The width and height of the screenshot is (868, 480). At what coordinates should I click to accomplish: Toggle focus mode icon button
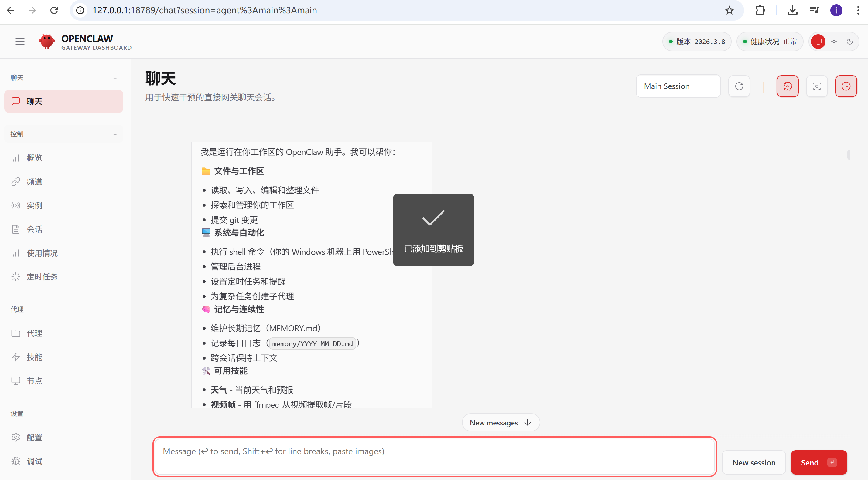817,86
